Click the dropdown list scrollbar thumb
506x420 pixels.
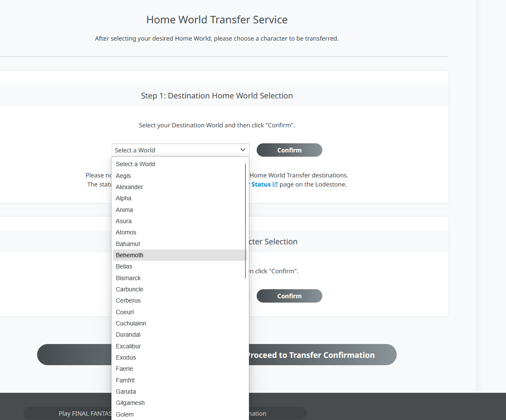(x=245, y=221)
